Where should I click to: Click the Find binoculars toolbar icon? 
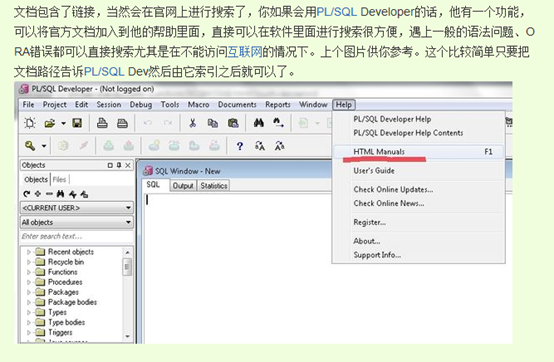[259, 123]
